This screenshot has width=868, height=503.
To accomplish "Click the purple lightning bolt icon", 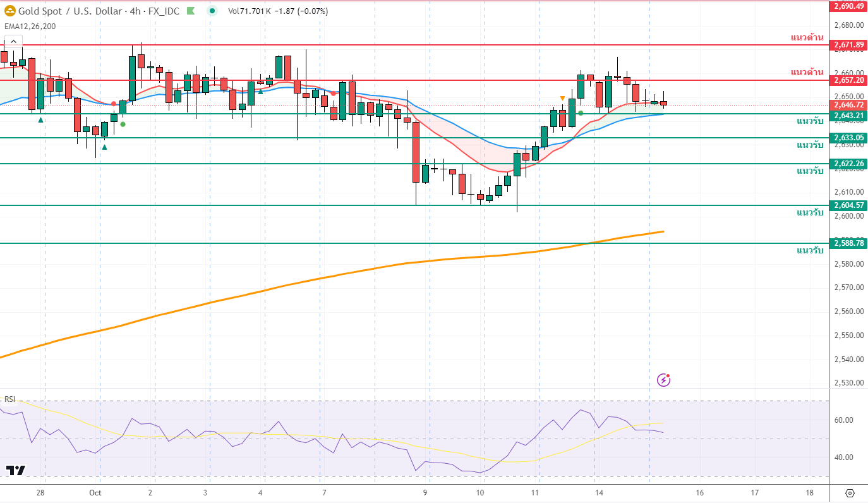I will point(664,380).
